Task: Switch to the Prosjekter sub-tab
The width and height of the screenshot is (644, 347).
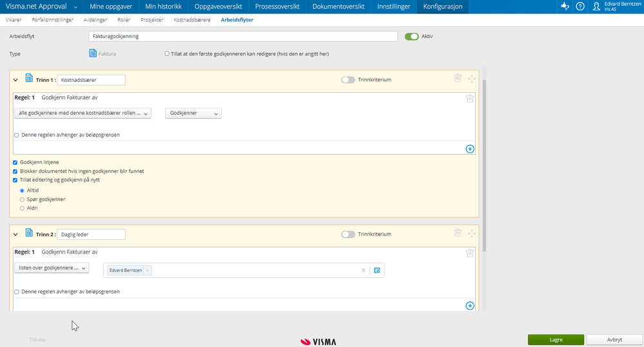Action: pos(152,20)
